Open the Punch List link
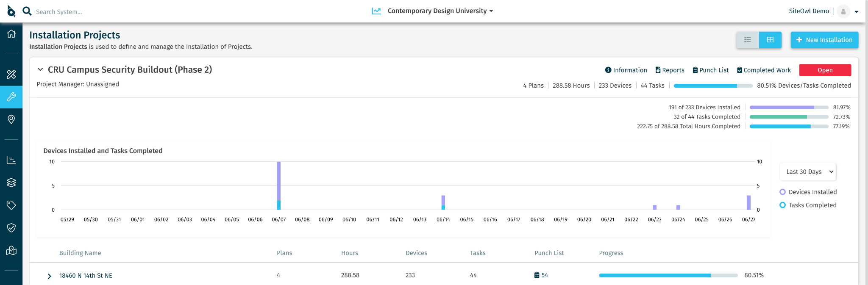This screenshot has width=868, height=285. coord(710,70)
